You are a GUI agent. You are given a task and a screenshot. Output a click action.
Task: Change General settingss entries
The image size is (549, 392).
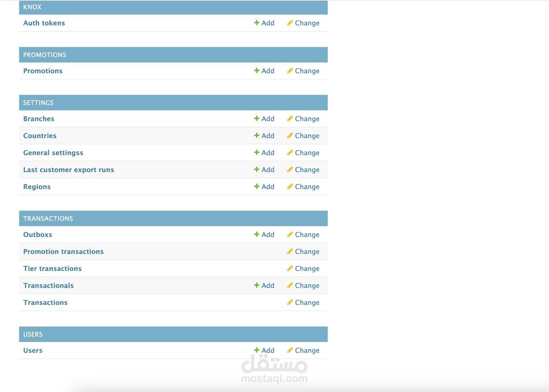coord(303,153)
